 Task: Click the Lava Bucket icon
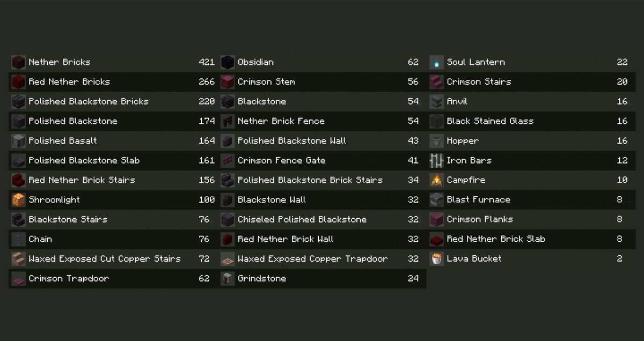pyautogui.click(x=436, y=259)
